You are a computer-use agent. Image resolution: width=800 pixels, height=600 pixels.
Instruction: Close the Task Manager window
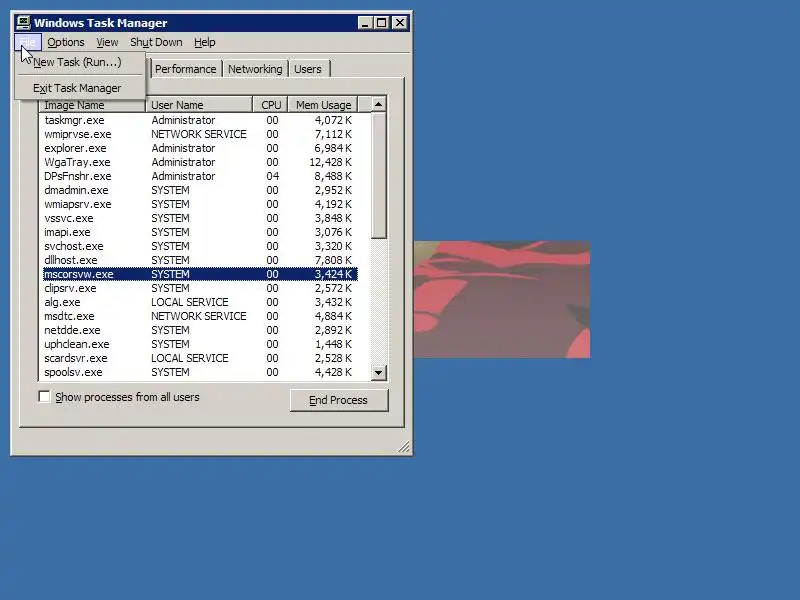tap(401, 23)
